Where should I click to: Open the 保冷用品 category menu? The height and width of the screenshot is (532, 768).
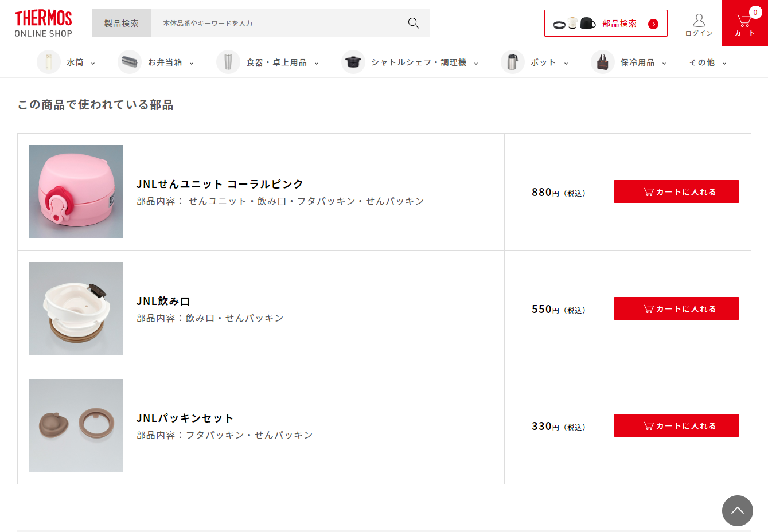click(x=638, y=62)
